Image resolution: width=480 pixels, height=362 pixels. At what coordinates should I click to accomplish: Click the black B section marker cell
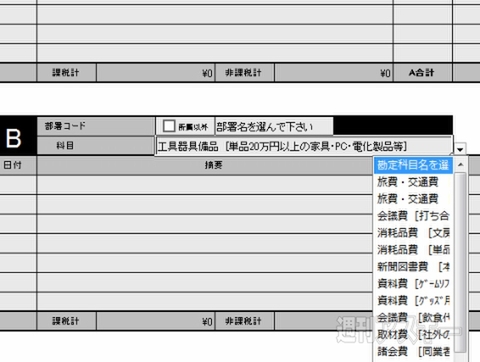[x=18, y=136]
